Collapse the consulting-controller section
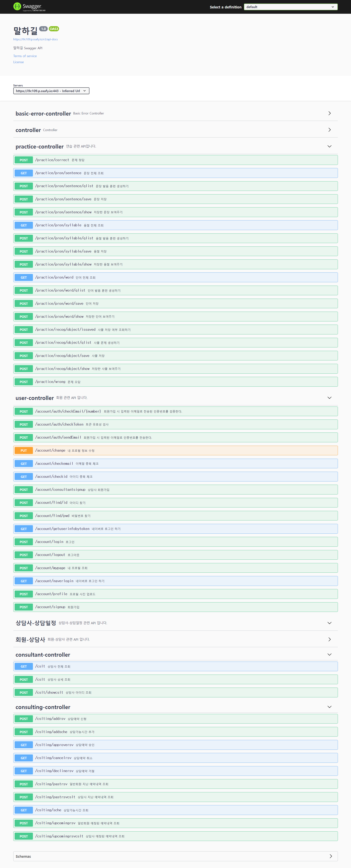 pyautogui.click(x=329, y=707)
